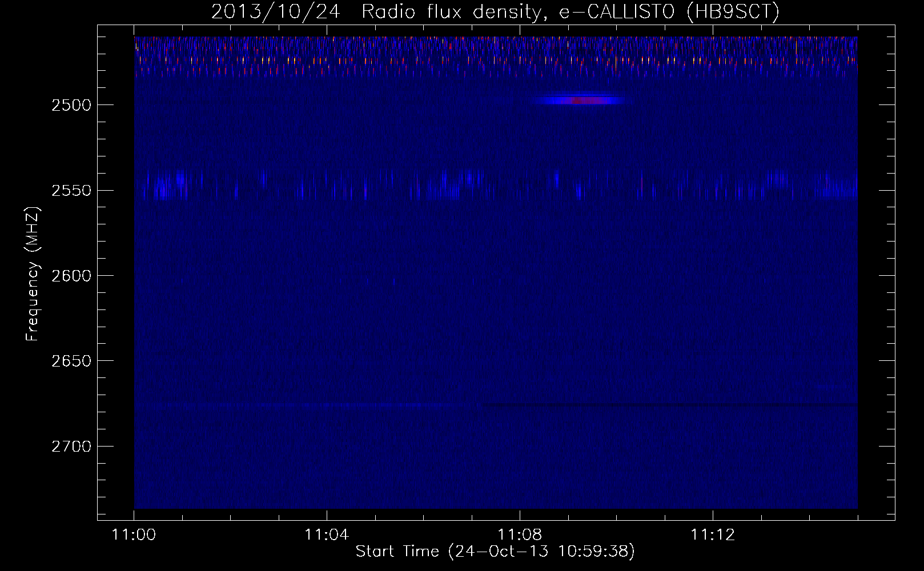Click the 2600 frequency tick label
Screen dimensions: 924x571
tap(71, 276)
